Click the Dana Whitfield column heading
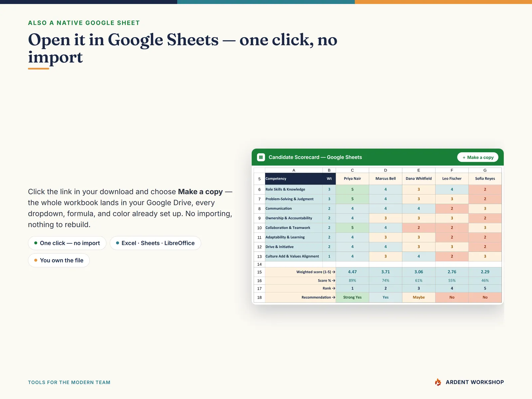 click(x=419, y=179)
